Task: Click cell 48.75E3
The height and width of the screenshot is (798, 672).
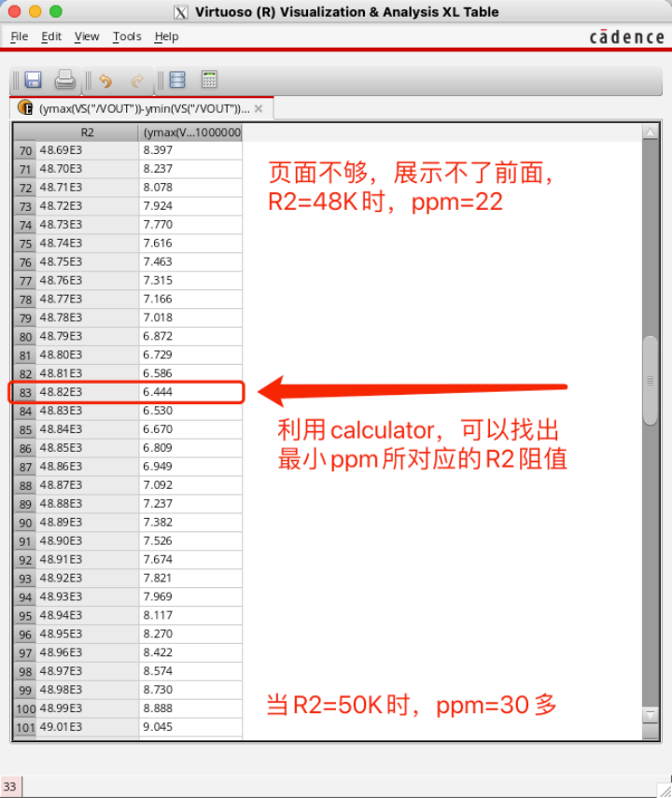Action: 87,261
